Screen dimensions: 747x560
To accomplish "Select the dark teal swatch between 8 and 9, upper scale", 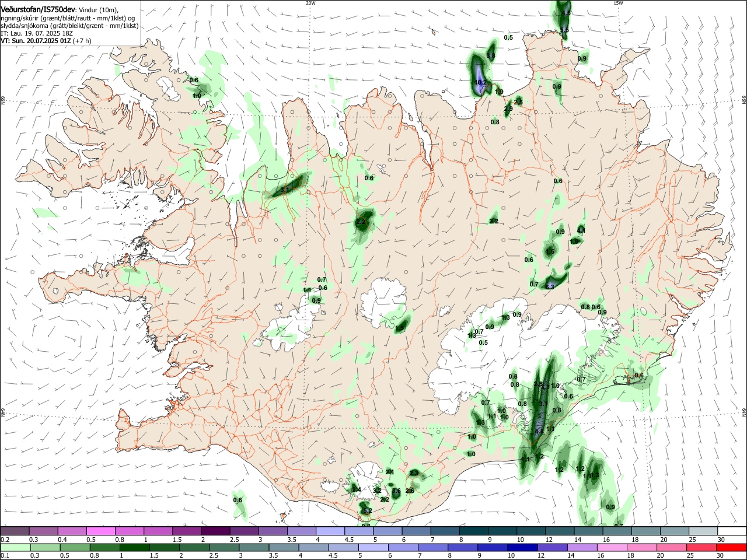I will 474,531.
